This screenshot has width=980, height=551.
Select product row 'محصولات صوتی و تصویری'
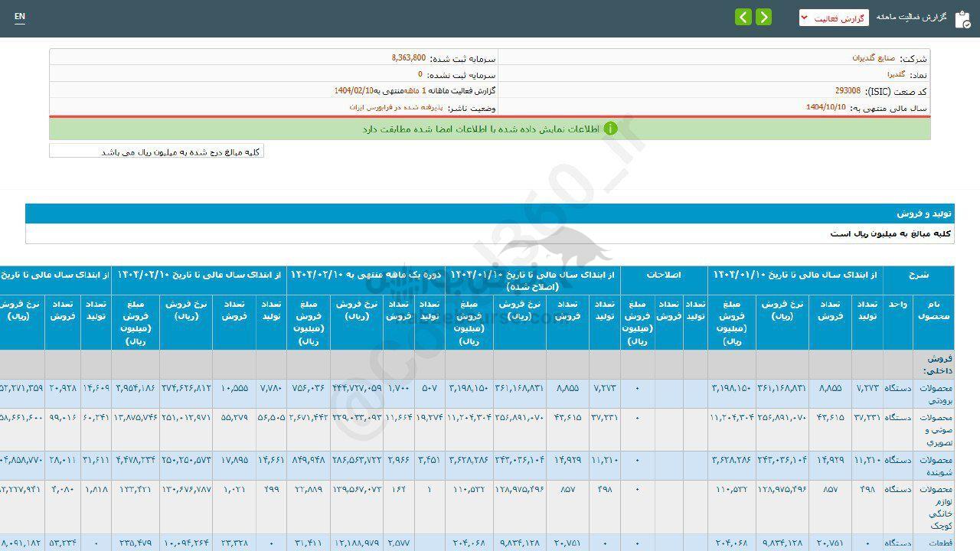pyautogui.click(x=933, y=429)
